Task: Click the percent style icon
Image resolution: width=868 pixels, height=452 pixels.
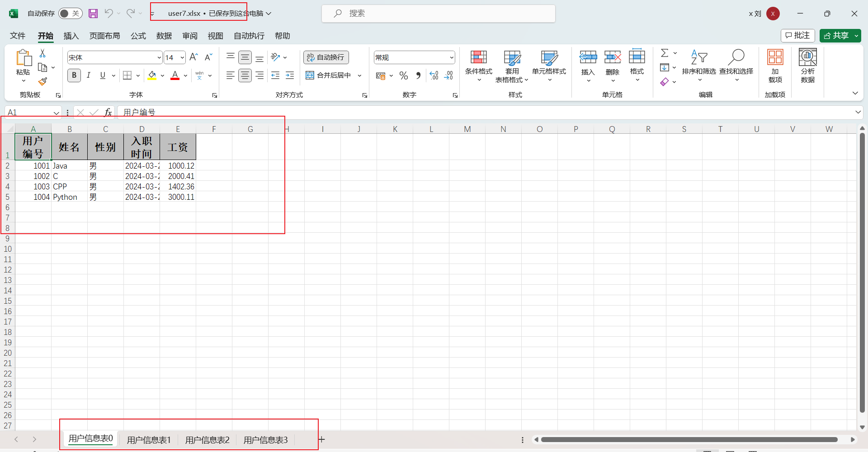Action: [x=404, y=75]
